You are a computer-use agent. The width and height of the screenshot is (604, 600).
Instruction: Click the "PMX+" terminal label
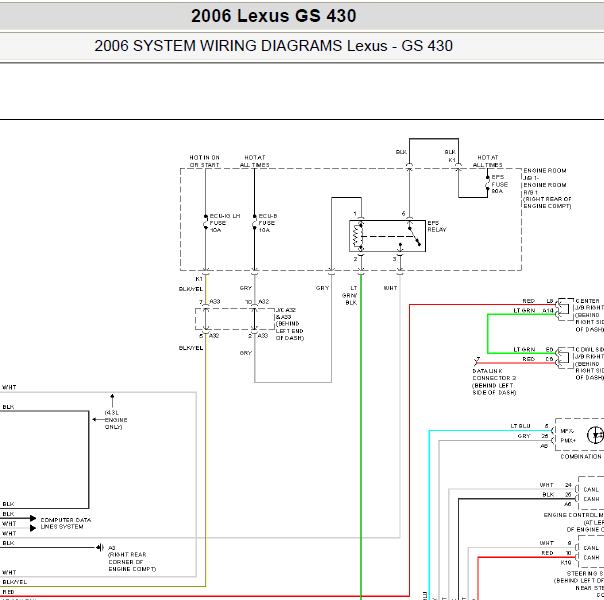(x=568, y=440)
